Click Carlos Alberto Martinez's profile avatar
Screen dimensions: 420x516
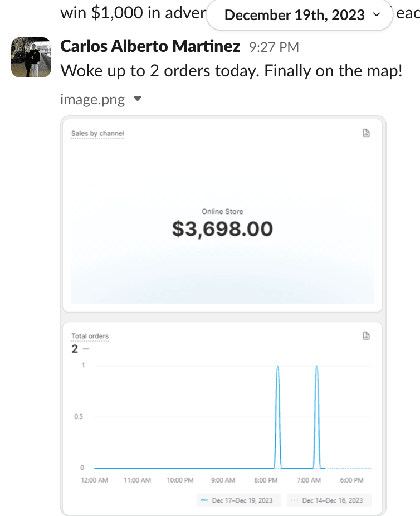click(31, 57)
